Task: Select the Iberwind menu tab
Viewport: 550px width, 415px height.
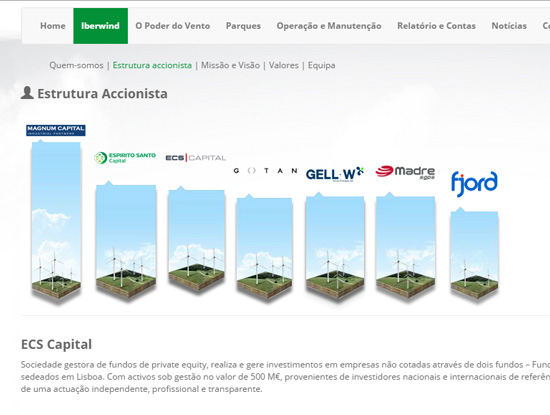Action: click(x=100, y=26)
